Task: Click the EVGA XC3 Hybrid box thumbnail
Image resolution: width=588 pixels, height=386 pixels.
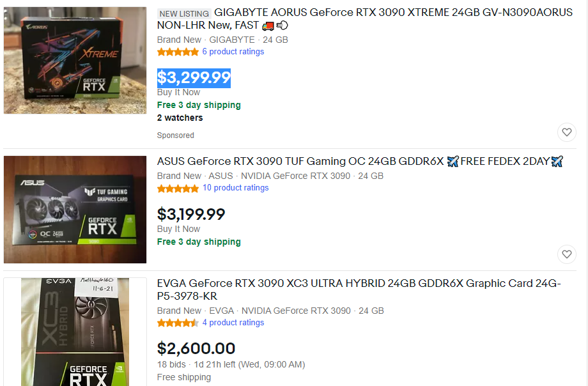Action: click(75, 332)
